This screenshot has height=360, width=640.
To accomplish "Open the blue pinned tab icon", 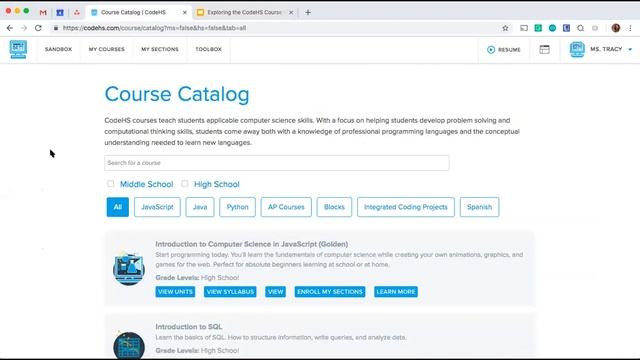I will 60,13.
